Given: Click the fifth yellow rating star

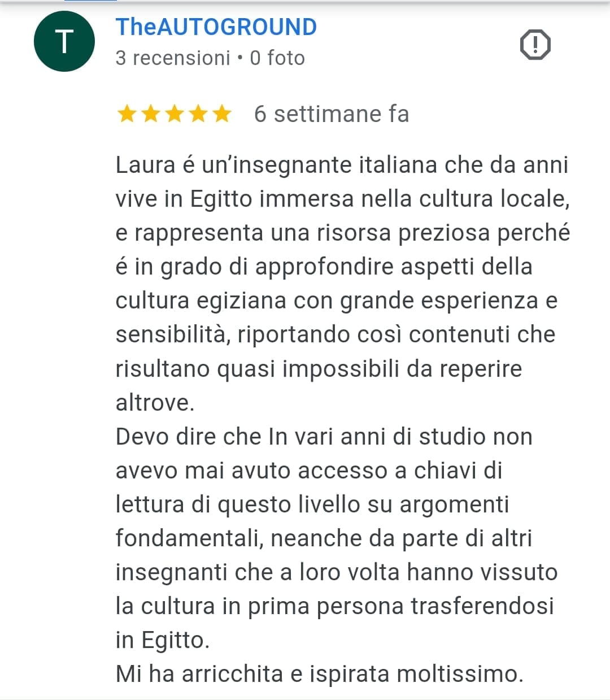Looking at the screenshot, I should pos(222,114).
